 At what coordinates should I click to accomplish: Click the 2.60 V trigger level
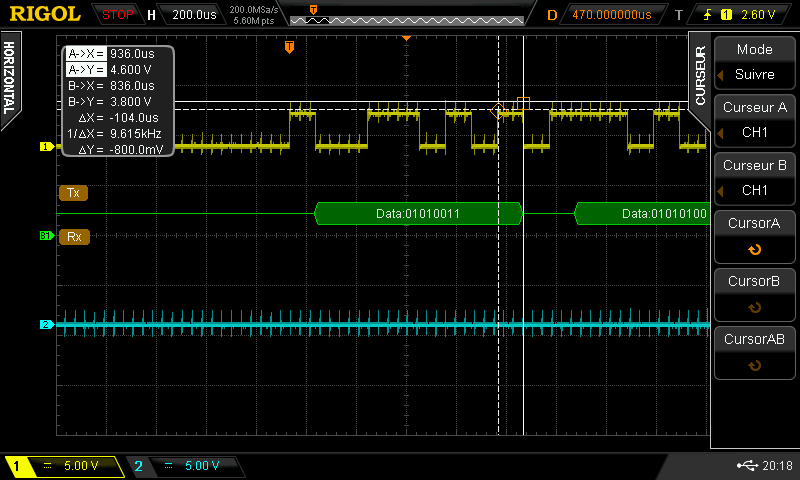coord(758,15)
